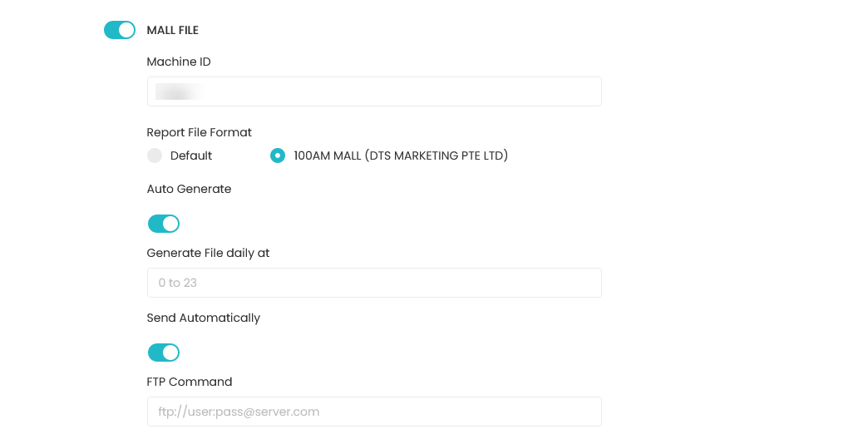This screenshot has width=868, height=439.
Task: Click the Send Automatically label
Action: pyautogui.click(x=203, y=318)
